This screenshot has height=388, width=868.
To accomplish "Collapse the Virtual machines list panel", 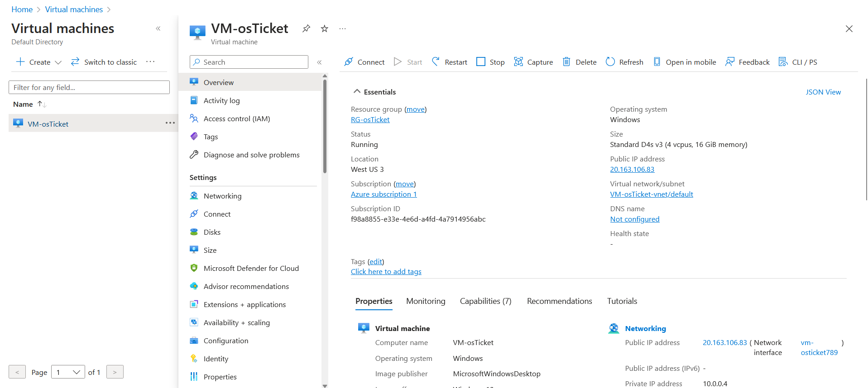I will pos(158,28).
